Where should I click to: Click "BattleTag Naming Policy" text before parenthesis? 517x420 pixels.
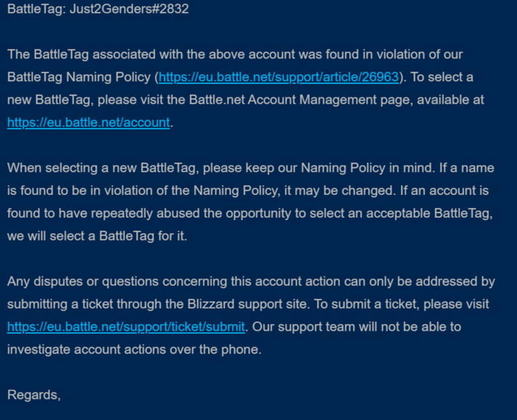79,77
